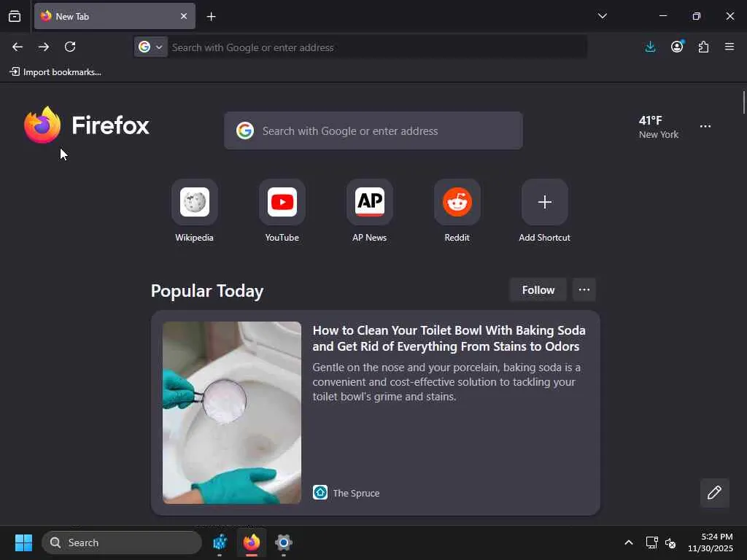Expand the list all tabs chevron
The width and height of the screenshot is (747, 560).
(602, 16)
